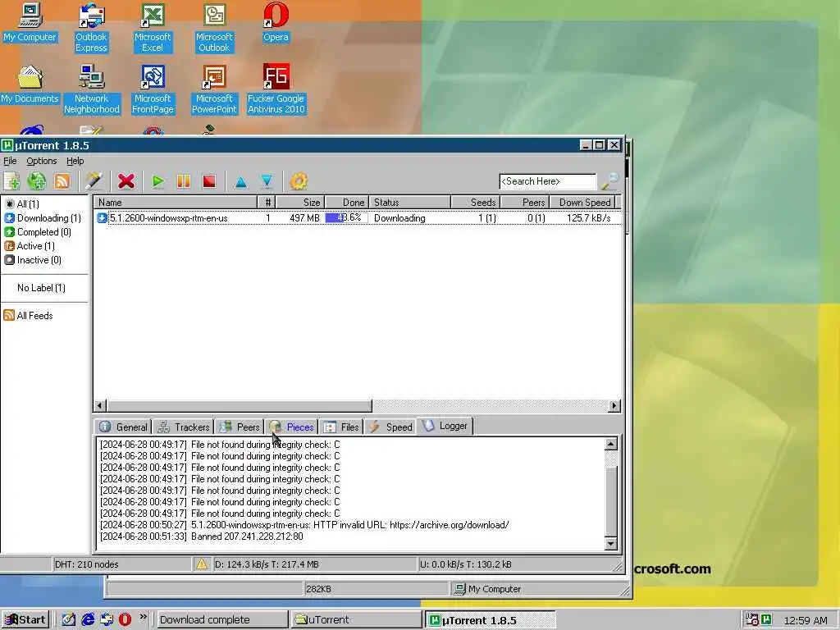Sort by the Size column header
This screenshot has width=840, height=630.
(x=300, y=203)
